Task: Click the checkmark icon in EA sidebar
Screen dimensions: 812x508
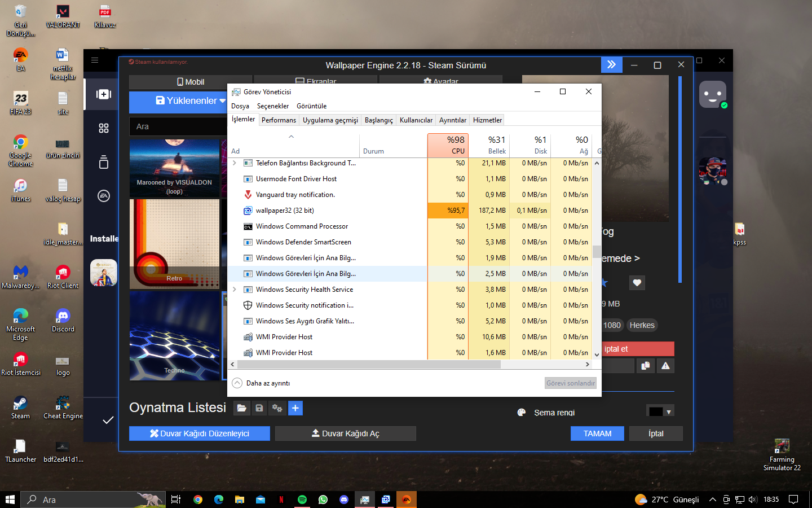Action: 108,420
